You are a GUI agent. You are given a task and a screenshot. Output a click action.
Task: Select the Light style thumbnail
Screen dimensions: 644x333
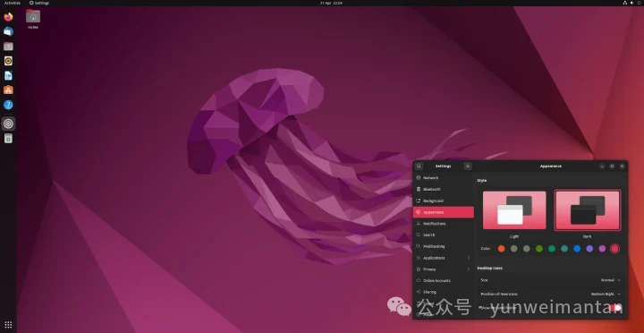click(x=514, y=210)
